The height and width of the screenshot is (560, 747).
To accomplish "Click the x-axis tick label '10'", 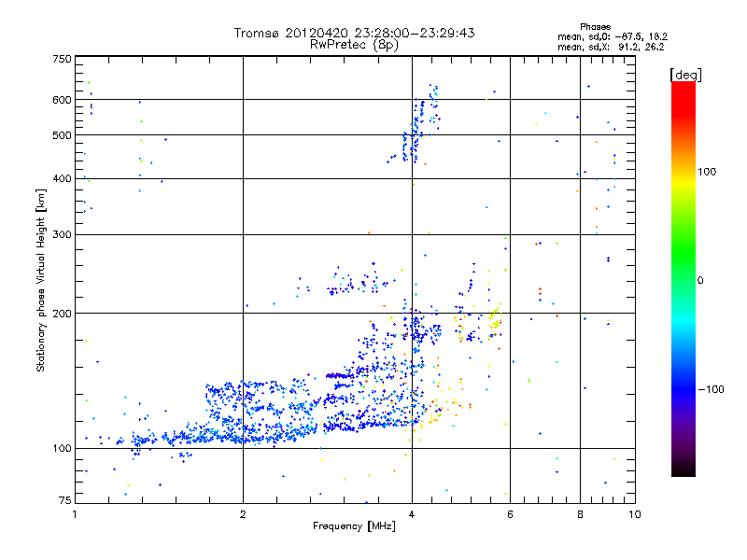I will click(x=635, y=514).
